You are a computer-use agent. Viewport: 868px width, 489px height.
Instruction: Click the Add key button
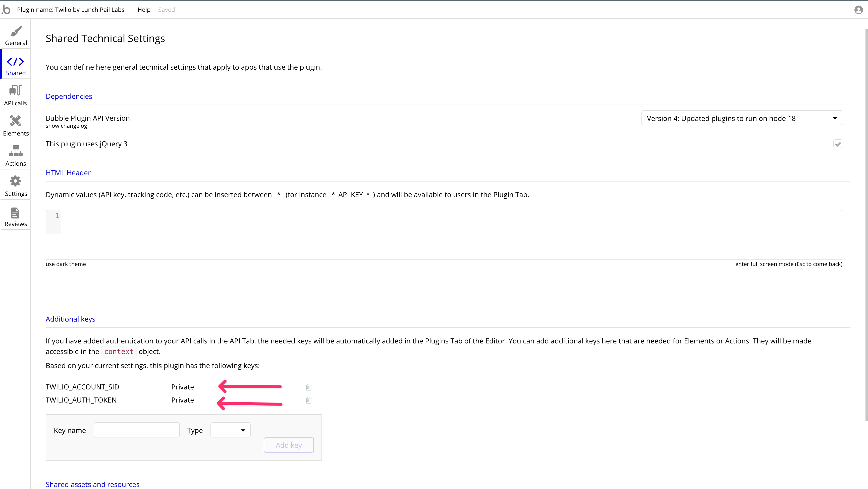pyautogui.click(x=288, y=445)
